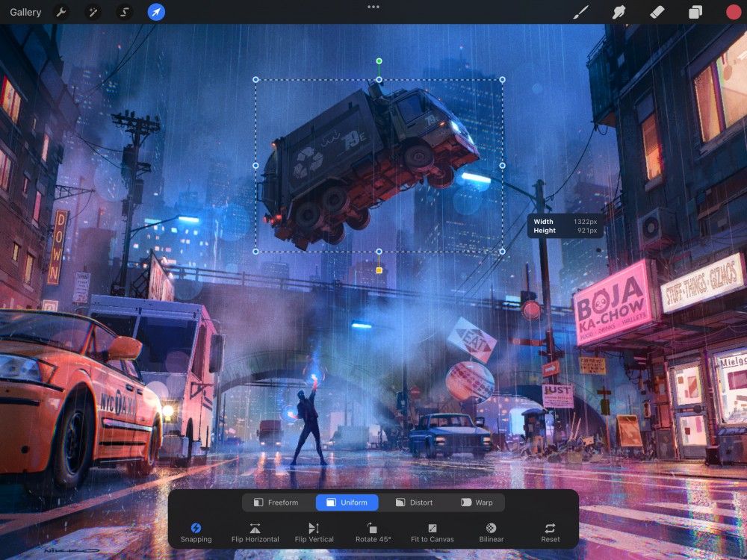The height and width of the screenshot is (560, 747).
Task: Open the Bilinear interpolation options
Action: tap(491, 533)
